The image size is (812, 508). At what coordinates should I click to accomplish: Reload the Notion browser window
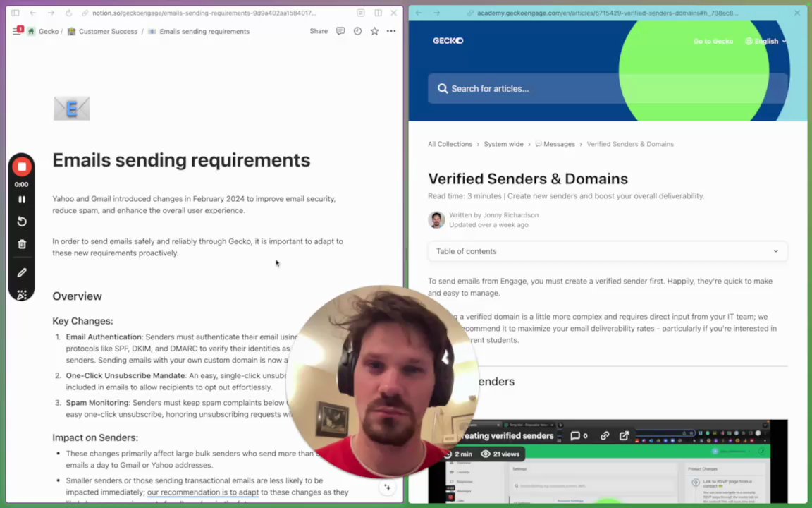pos(68,13)
